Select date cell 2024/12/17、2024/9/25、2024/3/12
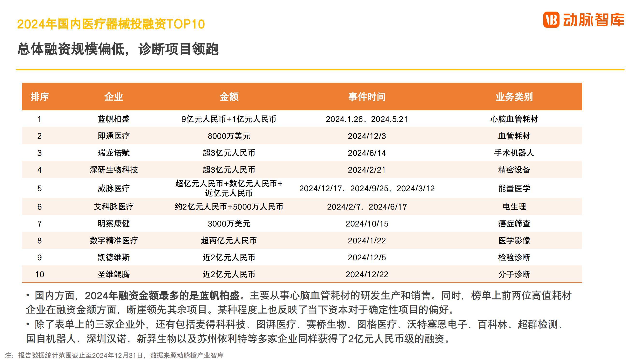 pyautogui.click(x=367, y=188)
